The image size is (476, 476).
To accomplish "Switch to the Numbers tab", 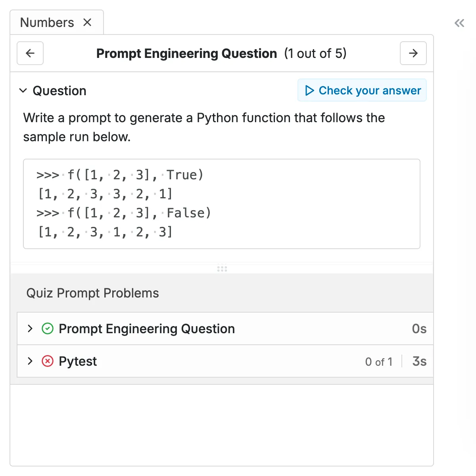I will [47, 22].
